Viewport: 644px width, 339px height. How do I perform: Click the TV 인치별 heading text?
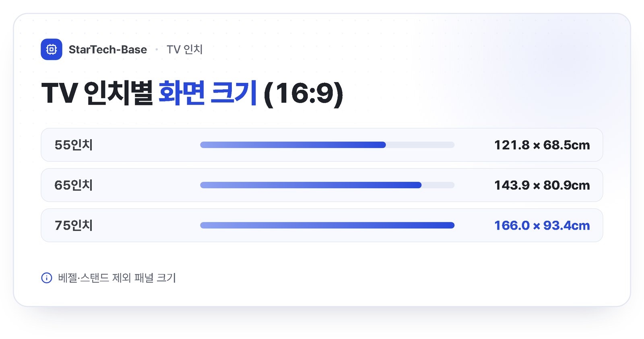[97, 93]
